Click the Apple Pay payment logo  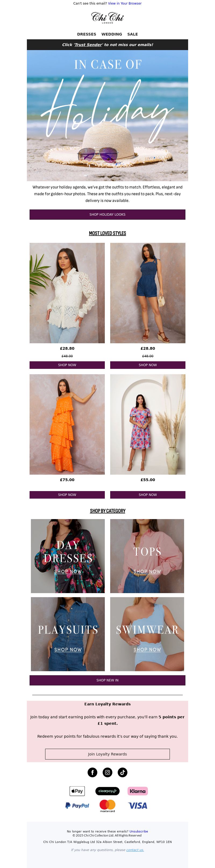[77, 791]
